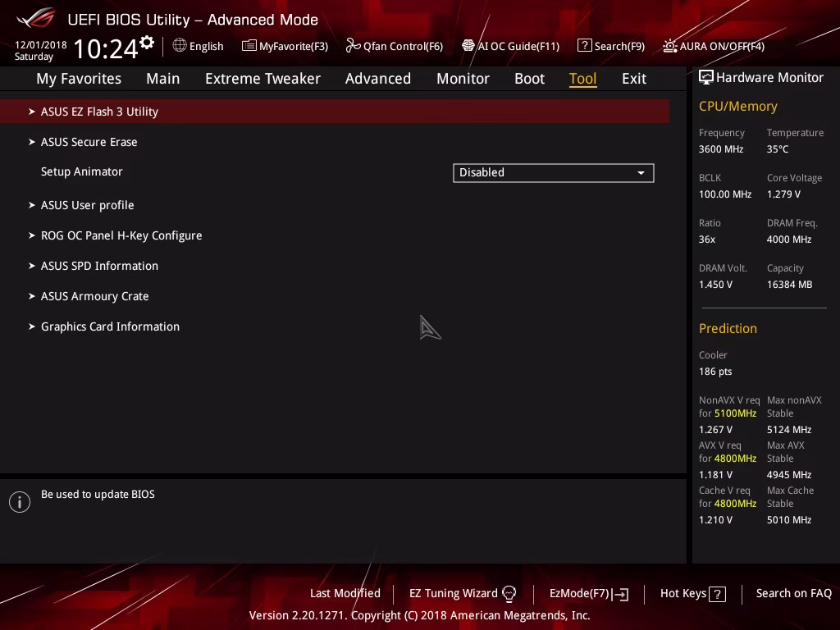This screenshot has width=840, height=630.
Task: Open the Exit tab
Action: (634, 79)
